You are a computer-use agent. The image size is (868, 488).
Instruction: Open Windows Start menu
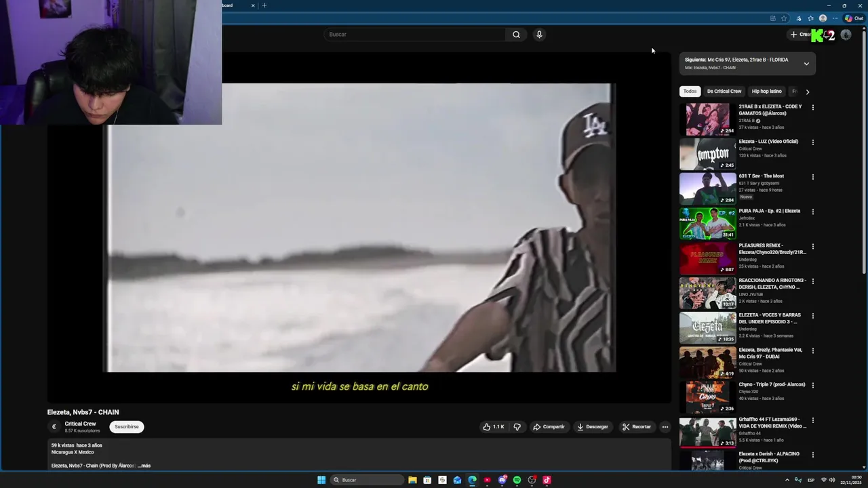[x=321, y=480]
